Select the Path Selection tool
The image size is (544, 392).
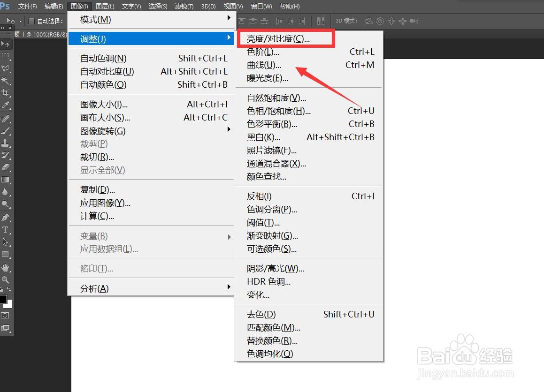coord(6,241)
